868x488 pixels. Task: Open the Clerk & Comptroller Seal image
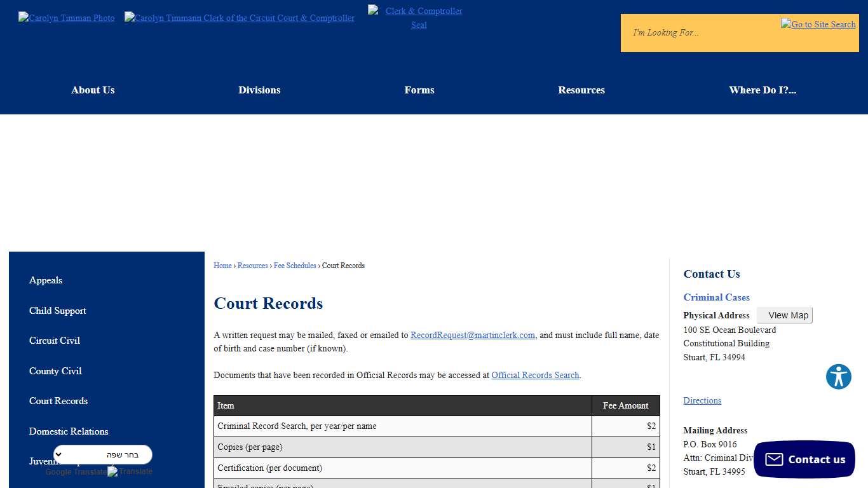(418, 18)
